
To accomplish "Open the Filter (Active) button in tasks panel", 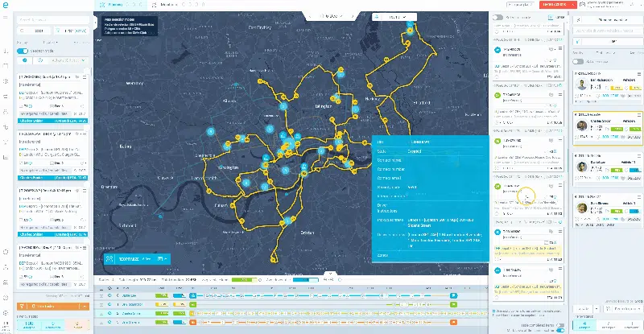I will 71,31.
